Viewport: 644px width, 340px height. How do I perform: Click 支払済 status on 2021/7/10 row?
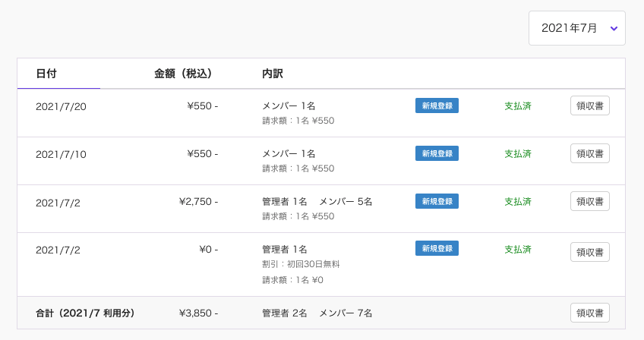pos(518,153)
